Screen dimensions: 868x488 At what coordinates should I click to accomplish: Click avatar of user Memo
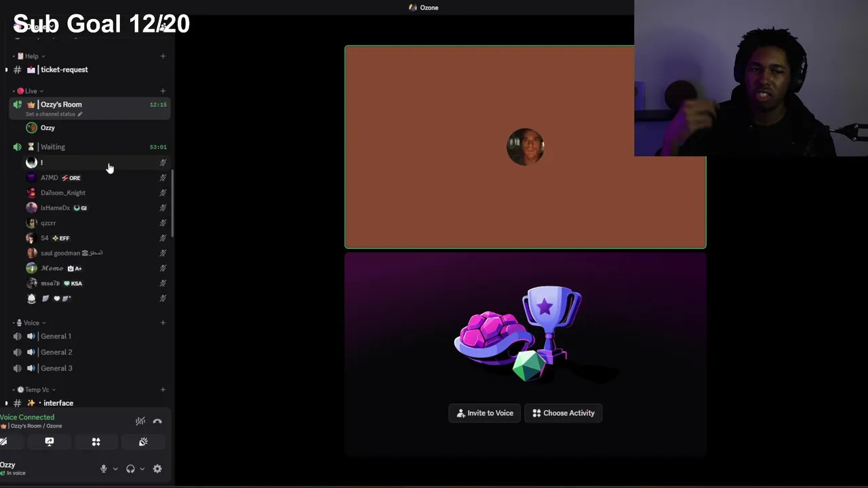pos(31,268)
